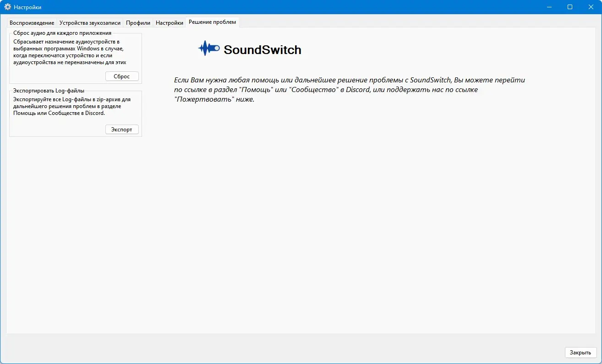Click the Сброс button
The image size is (602, 364).
pyautogui.click(x=122, y=76)
